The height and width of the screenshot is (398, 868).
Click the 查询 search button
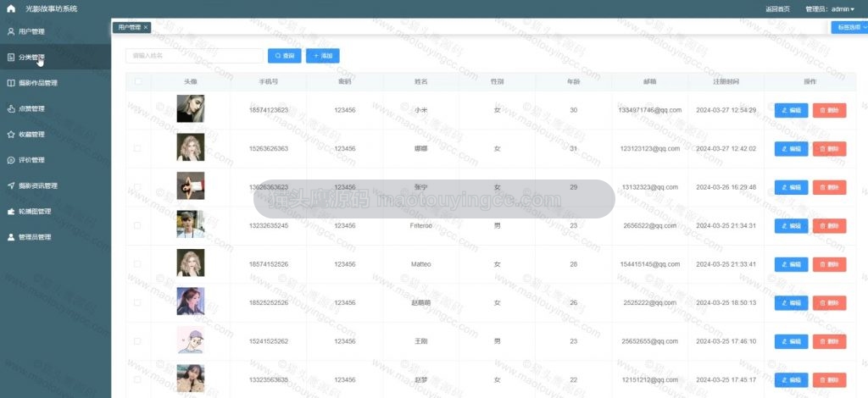285,56
